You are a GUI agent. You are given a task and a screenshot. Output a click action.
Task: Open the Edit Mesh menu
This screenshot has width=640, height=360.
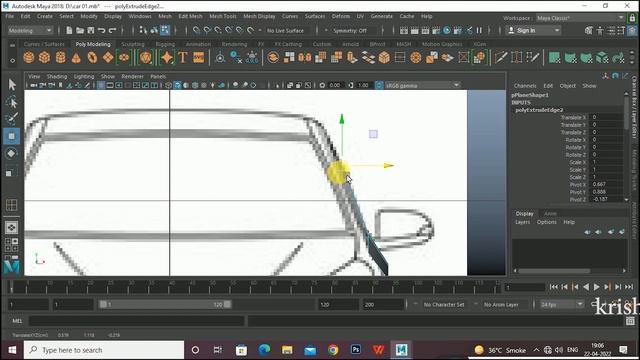190,16
